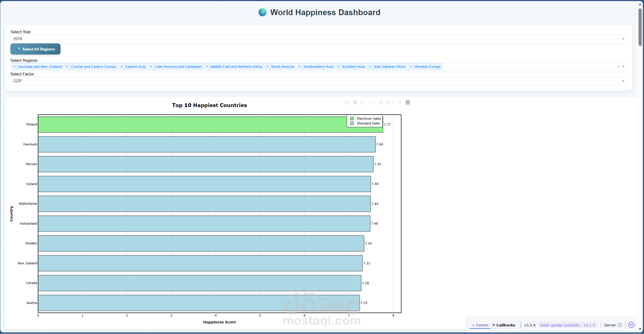
Task: Click the Canada bar in chart
Action: [x=200, y=283]
